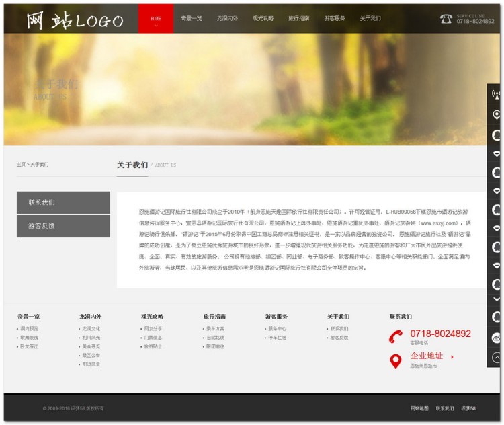Click the telephone icon beside SERVICE LINE

tap(446, 19)
